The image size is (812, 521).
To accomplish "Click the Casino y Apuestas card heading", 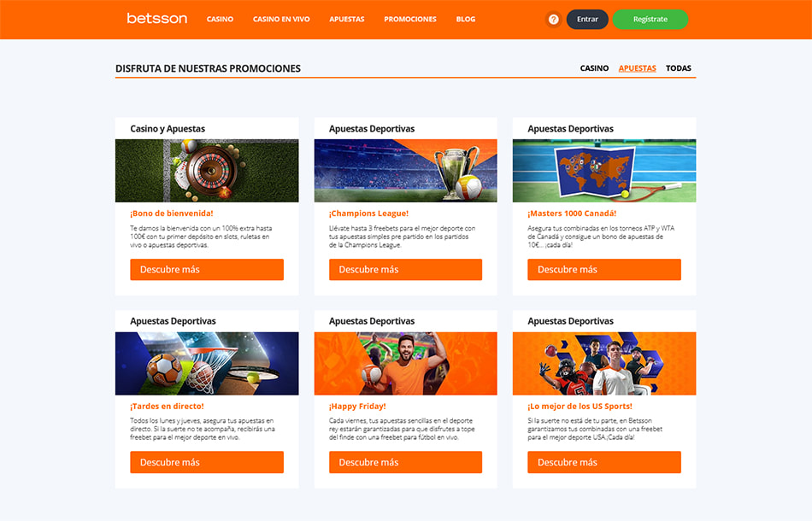I will point(168,128).
